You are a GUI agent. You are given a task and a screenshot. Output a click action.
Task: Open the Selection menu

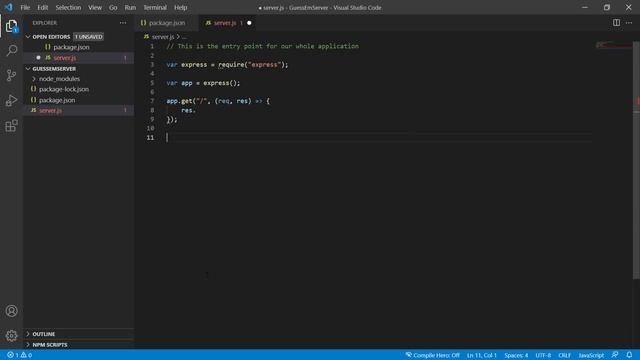[x=68, y=7]
